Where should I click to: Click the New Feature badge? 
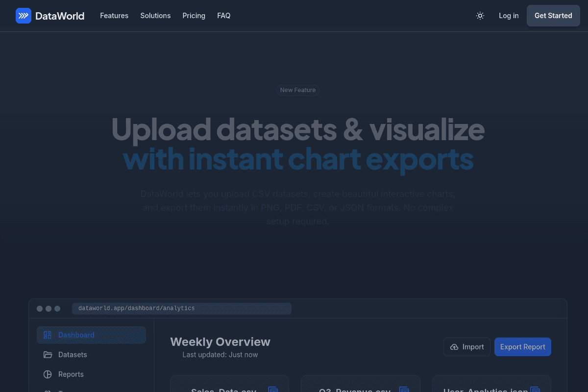[x=298, y=90]
